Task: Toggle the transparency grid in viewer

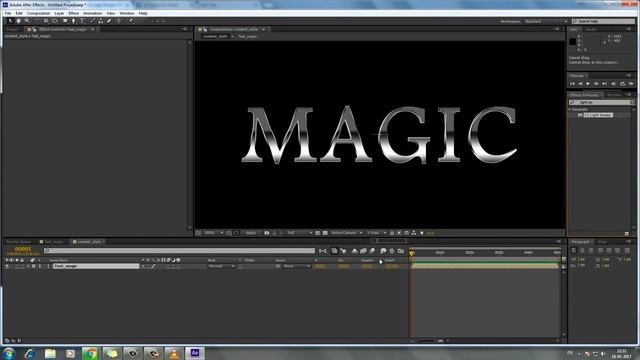Action: tap(325, 233)
